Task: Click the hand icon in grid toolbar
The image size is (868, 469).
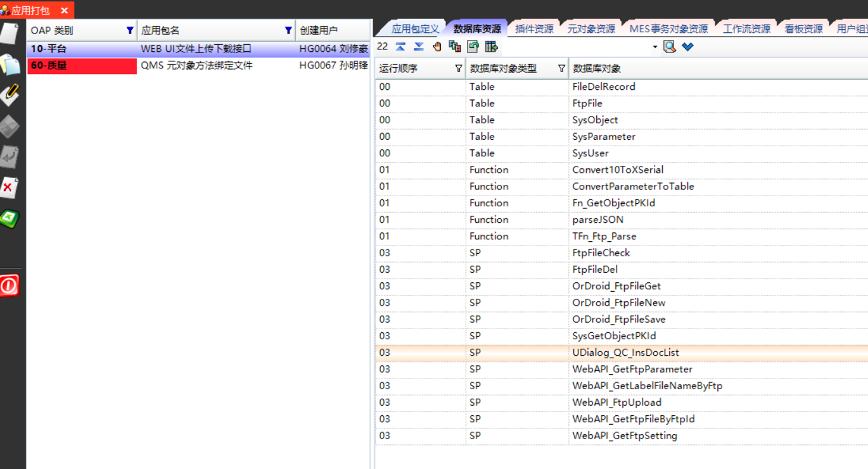Action: 437,47
